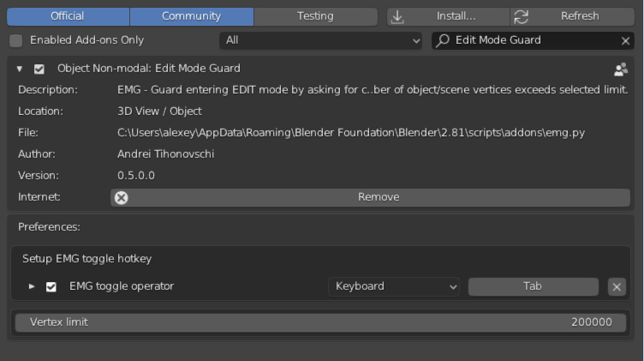The image size is (644, 361).
Task: Toggle Enabled Add-ons Only checkbox
Action: 16,40
